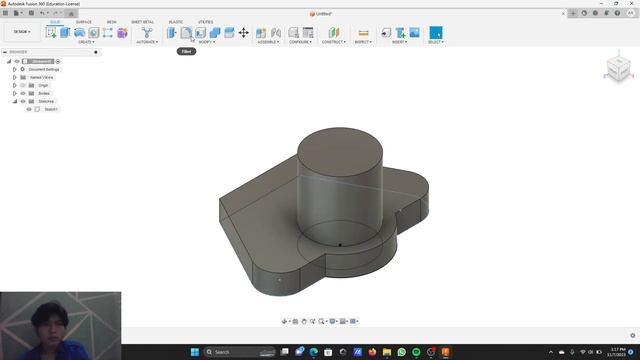
Task: Open the Insert dropdown menu
Action: (x=400, y=42)
